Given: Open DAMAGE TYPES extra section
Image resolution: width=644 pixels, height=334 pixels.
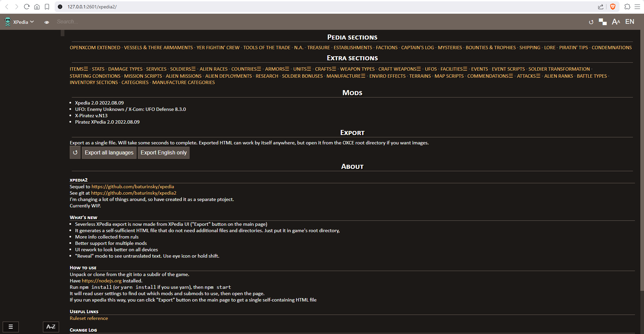Looking at the screenshot, I should (x=125, y=69).
